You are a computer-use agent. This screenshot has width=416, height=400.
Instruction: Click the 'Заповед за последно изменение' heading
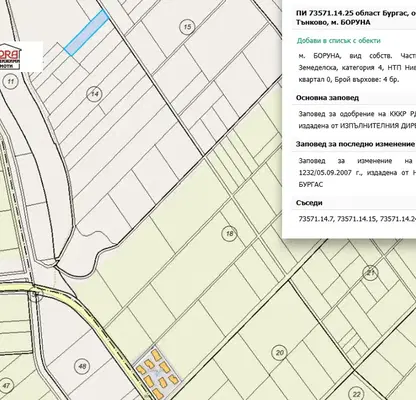pyautogui.click(x=355, y=144)
